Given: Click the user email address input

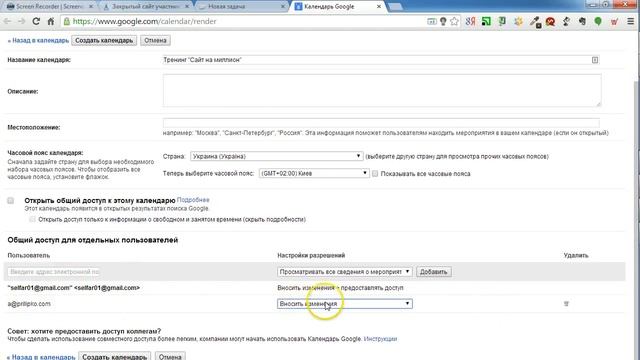Looking at the screenshot, I should pos(53,272).
